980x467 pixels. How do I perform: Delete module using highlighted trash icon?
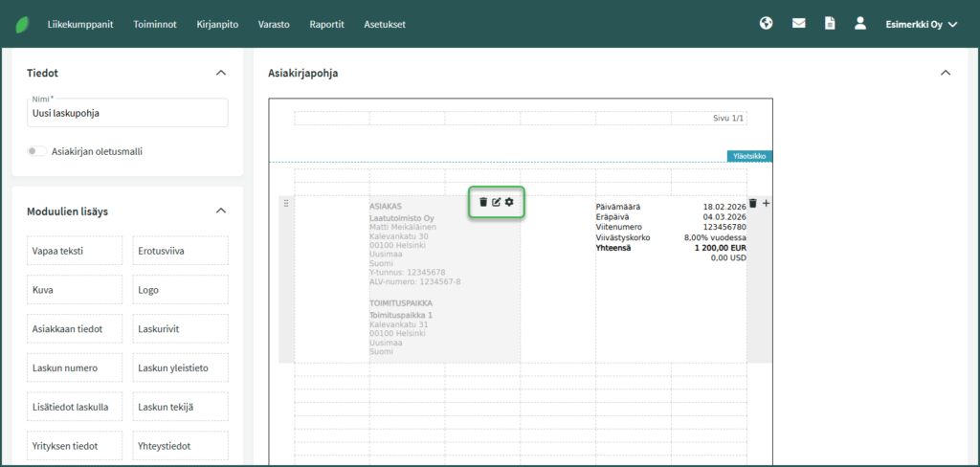(483, 202)
